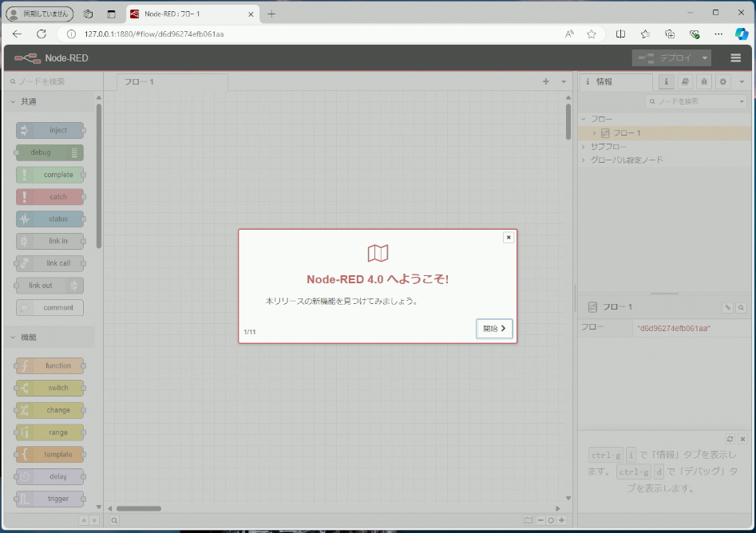Zoom out the workspace
Viewport: 756px width, 533px height.
[540, 520]
